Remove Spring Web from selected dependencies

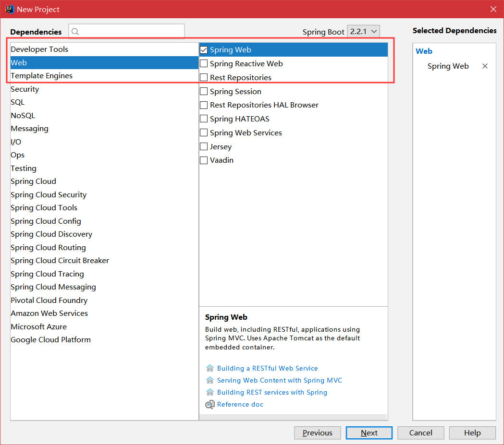tap(485, 66)
